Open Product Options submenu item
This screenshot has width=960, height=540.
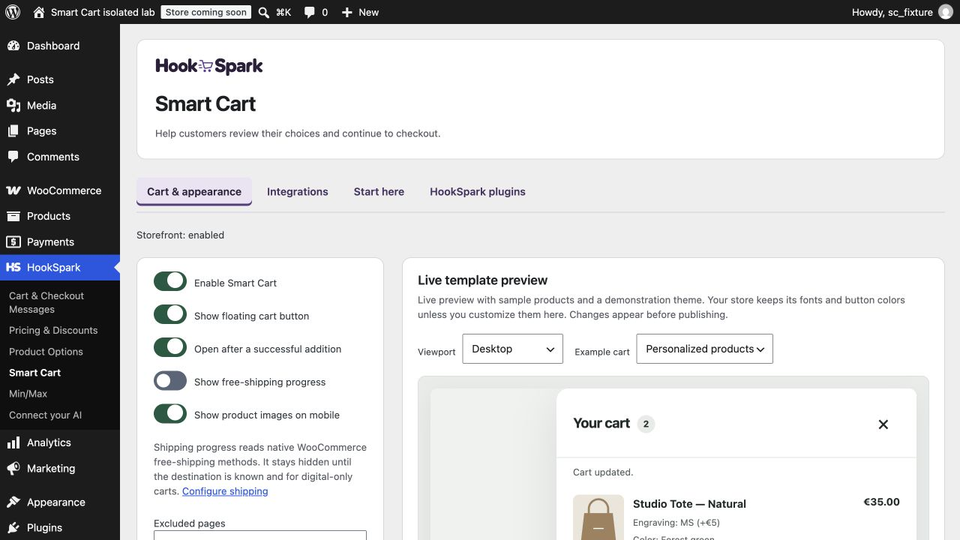[x=46, y=352]
